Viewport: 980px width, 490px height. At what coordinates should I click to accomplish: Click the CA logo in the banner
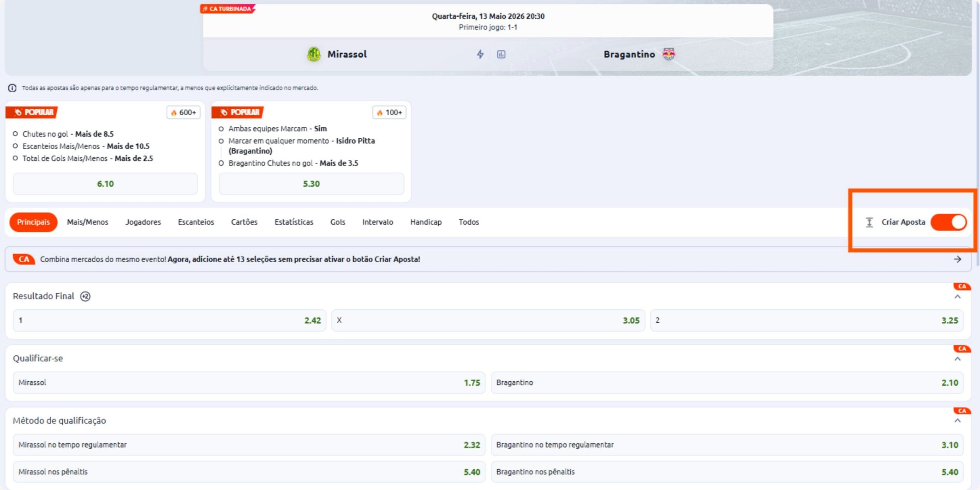coord(24,259)
